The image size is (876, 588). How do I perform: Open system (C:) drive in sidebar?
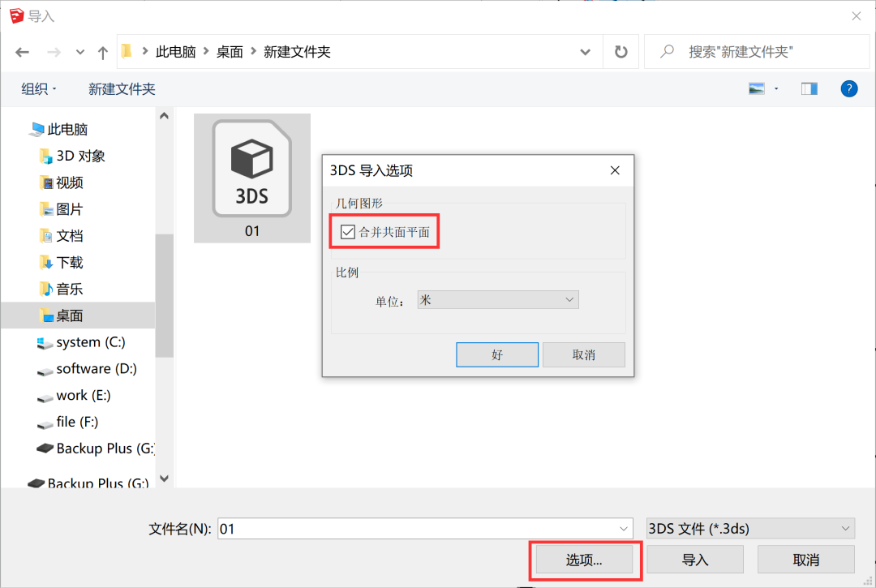[80, 342]
